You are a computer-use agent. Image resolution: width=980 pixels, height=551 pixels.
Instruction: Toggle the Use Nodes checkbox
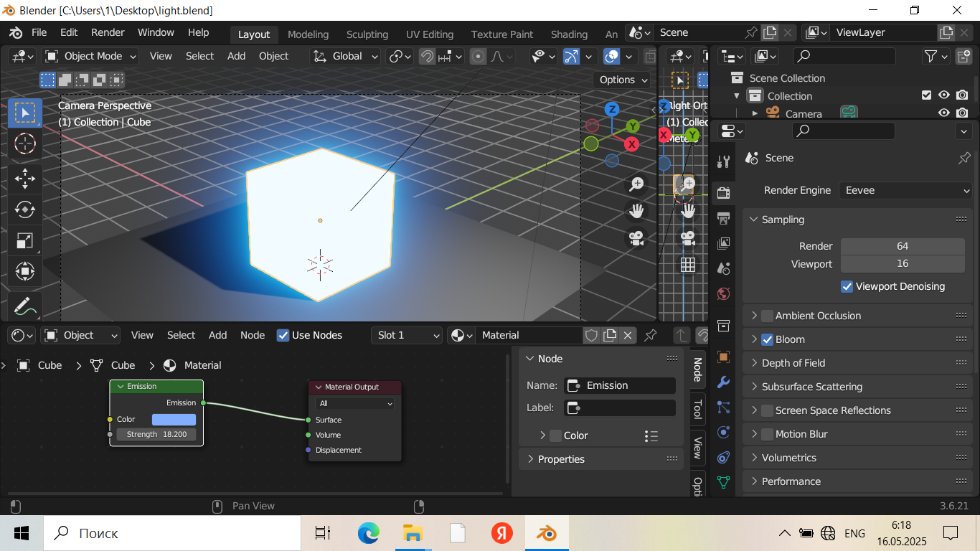[x=283, y=335]
